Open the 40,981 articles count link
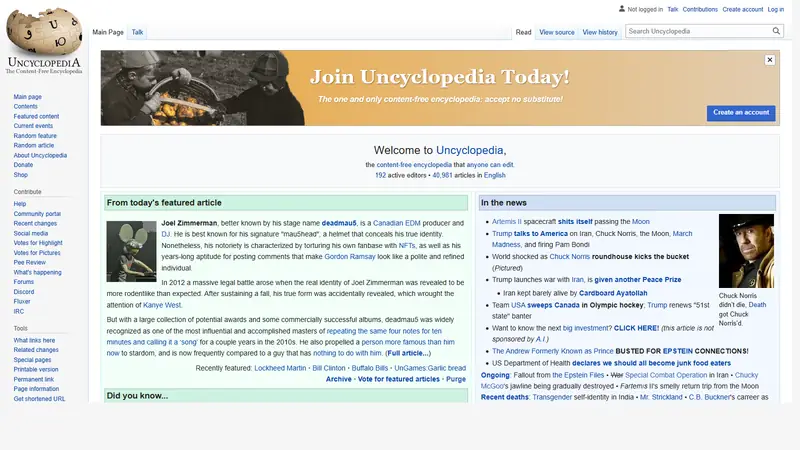The image size is (800, 450). coord(442,176)
